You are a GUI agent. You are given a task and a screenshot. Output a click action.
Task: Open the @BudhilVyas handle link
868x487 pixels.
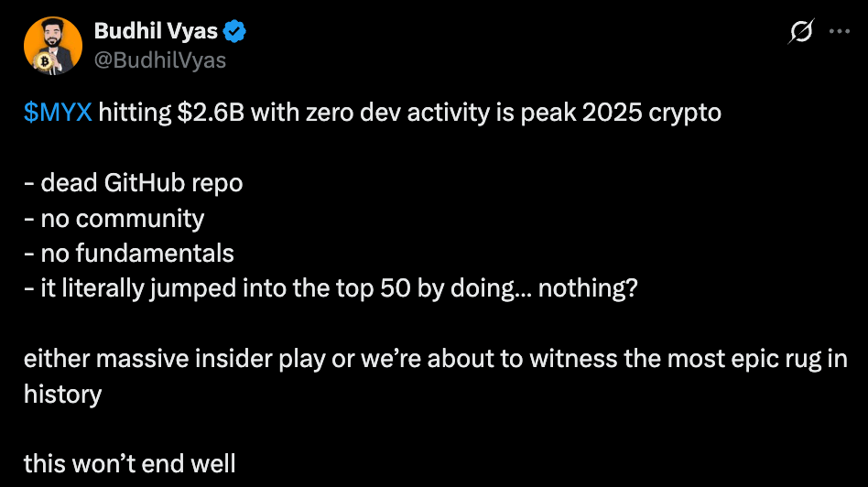pos(159,60)
